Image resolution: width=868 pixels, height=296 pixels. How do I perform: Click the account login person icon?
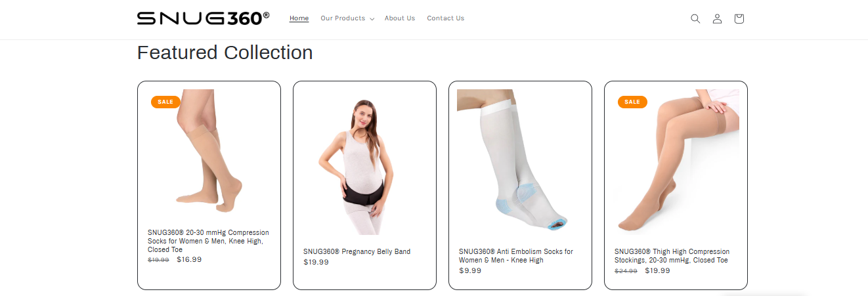717,18
